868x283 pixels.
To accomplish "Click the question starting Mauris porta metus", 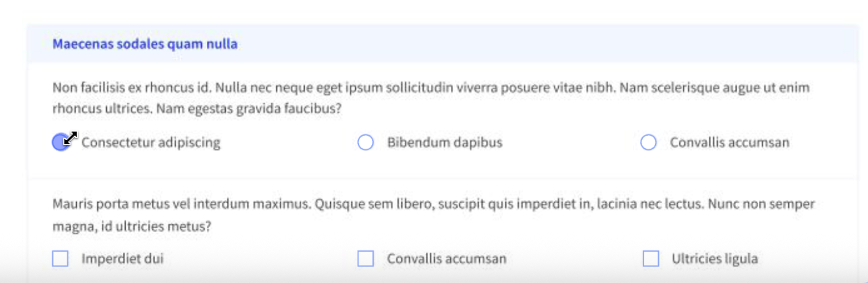I will 433,215.
